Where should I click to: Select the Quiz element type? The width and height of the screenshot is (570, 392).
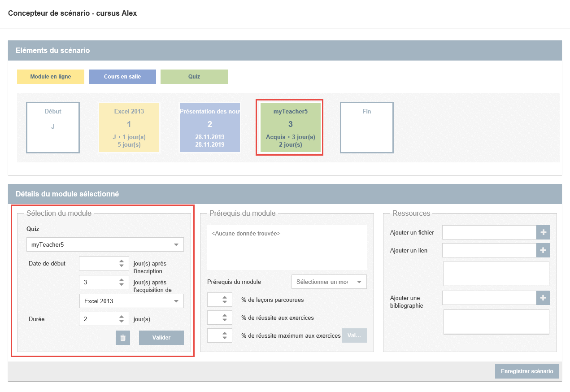(194, 77)
